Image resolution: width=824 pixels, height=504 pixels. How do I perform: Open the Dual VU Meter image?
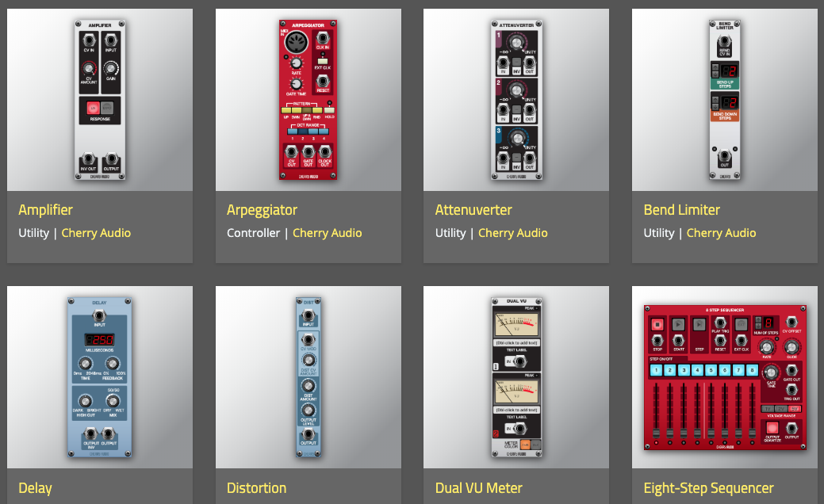pos(516,377)
